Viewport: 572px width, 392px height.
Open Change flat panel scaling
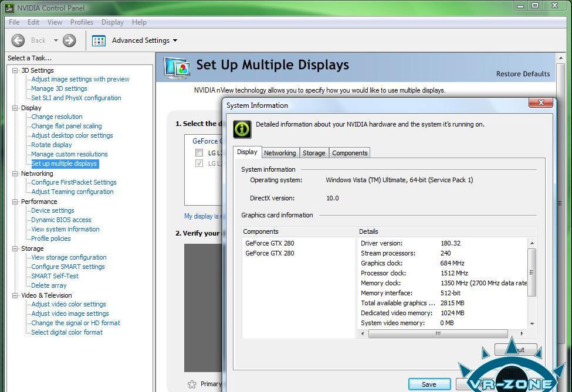click(x=66, y=126)
